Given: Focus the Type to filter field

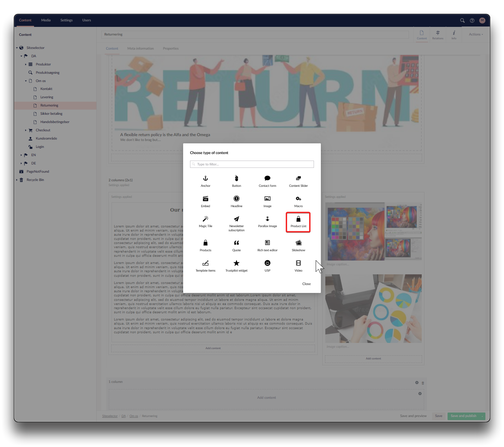Looking at the screenshot, I should (252, 164).
